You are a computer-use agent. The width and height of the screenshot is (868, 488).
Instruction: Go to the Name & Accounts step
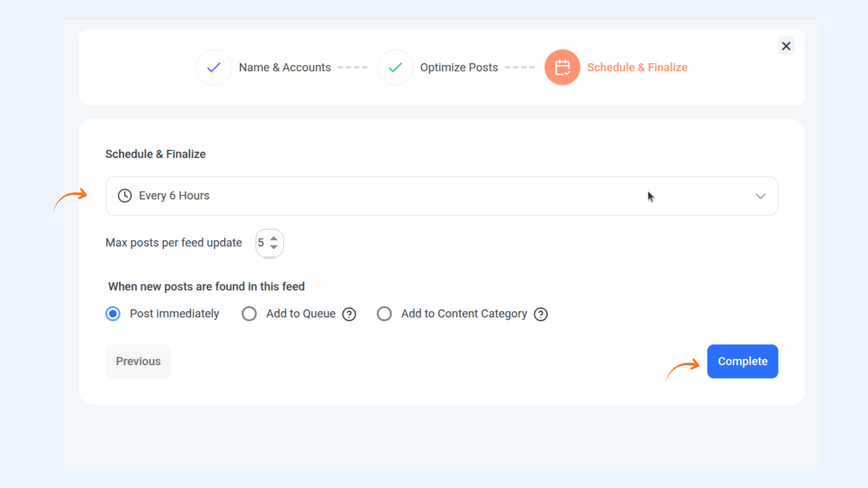[x=285, y=67]
